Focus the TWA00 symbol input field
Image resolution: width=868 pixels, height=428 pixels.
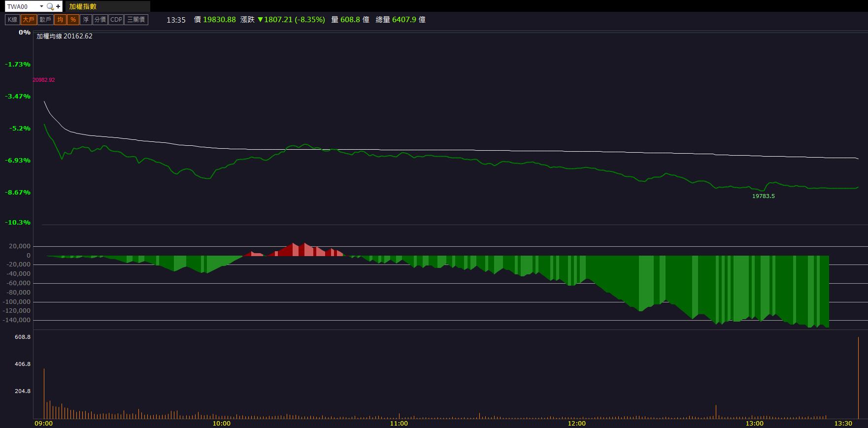[22, 6]
